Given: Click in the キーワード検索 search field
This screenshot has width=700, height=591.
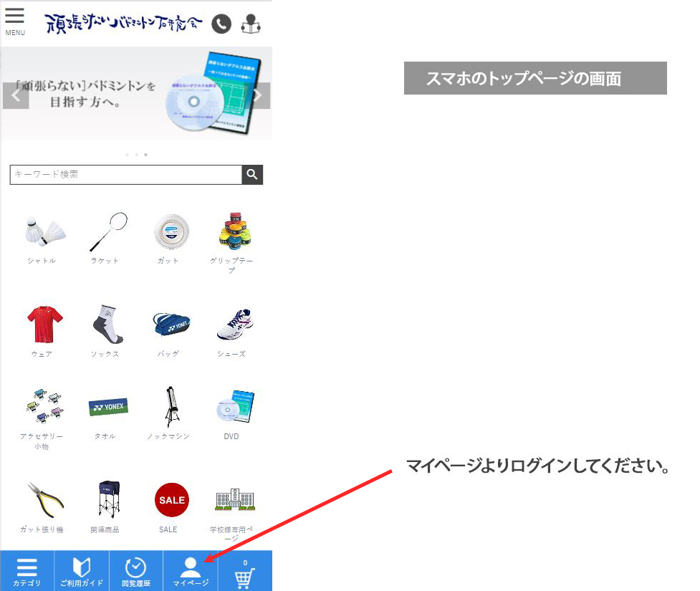Looking at the screenshot, I should 126,175.
